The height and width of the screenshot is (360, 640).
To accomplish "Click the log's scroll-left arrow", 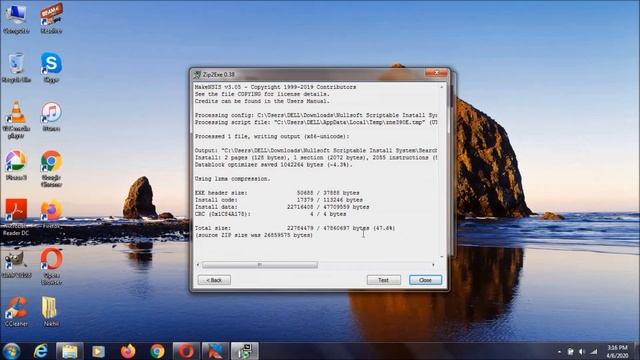I will click(198, 265).
